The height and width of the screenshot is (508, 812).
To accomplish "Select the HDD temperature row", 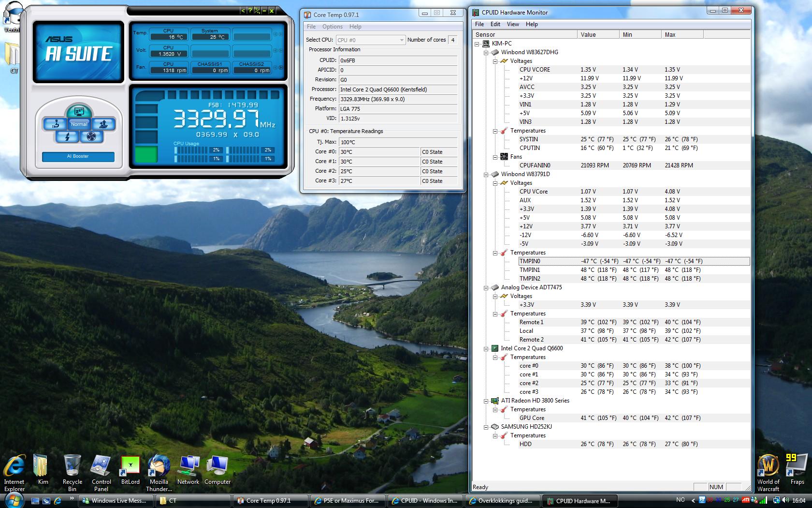I will 634,444.
